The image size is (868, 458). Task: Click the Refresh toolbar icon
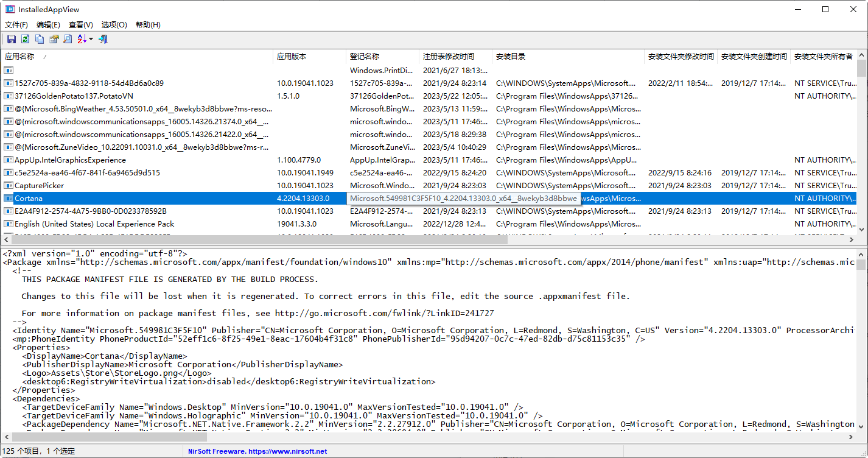coord(25,39)
